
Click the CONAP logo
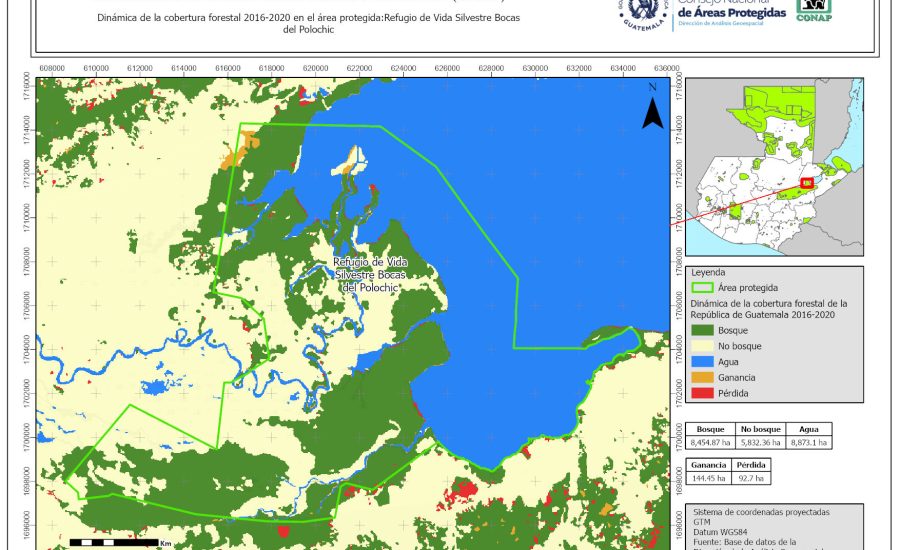point(814,9)
